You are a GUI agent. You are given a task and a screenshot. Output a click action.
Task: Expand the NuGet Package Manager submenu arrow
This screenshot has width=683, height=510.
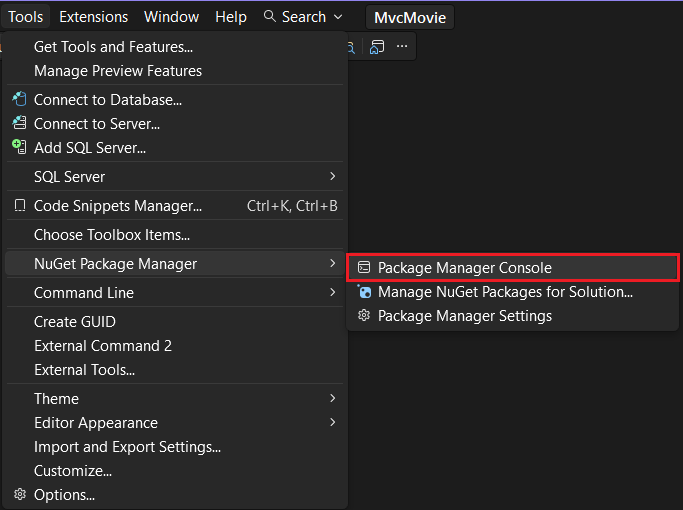333,263
